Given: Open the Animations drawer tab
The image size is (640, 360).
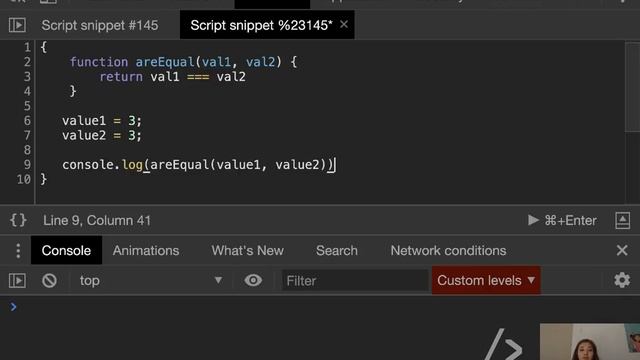Looking at the screenshot, I should pos(146,251).
